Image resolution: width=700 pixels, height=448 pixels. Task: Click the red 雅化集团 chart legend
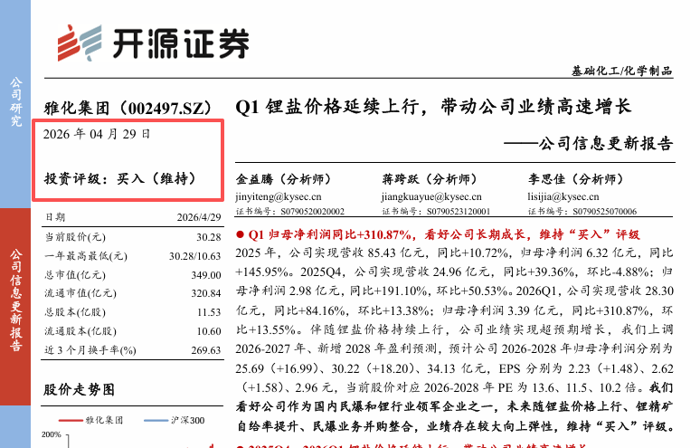pos(91,420)
